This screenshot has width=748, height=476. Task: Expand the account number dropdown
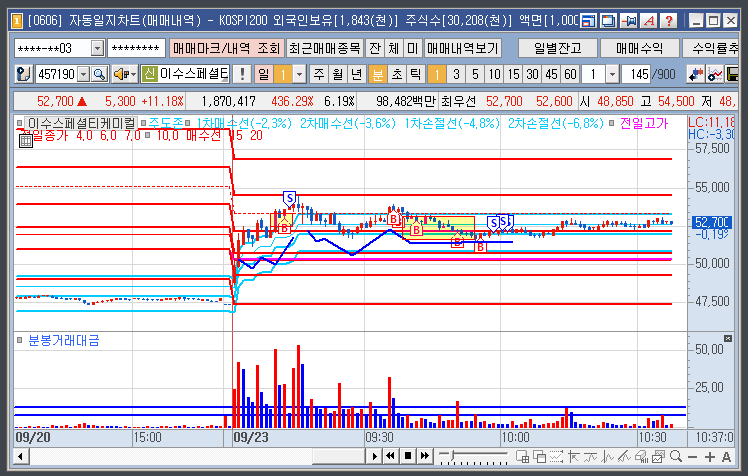[97, 48]
